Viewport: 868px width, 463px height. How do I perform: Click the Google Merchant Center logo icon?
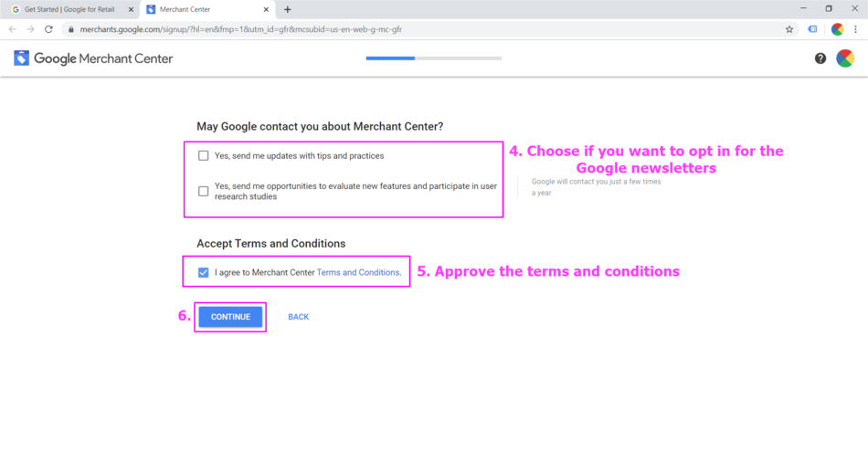[x=21, y=58]
